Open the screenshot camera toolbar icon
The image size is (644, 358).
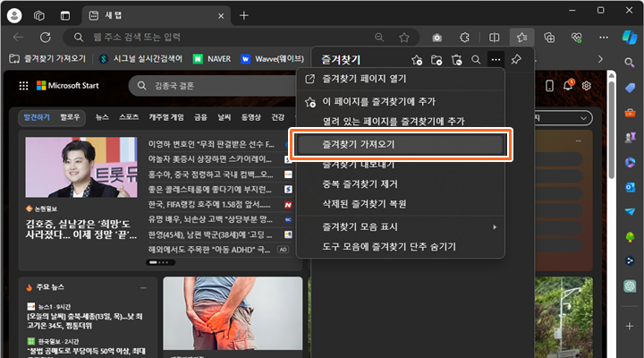437,38
